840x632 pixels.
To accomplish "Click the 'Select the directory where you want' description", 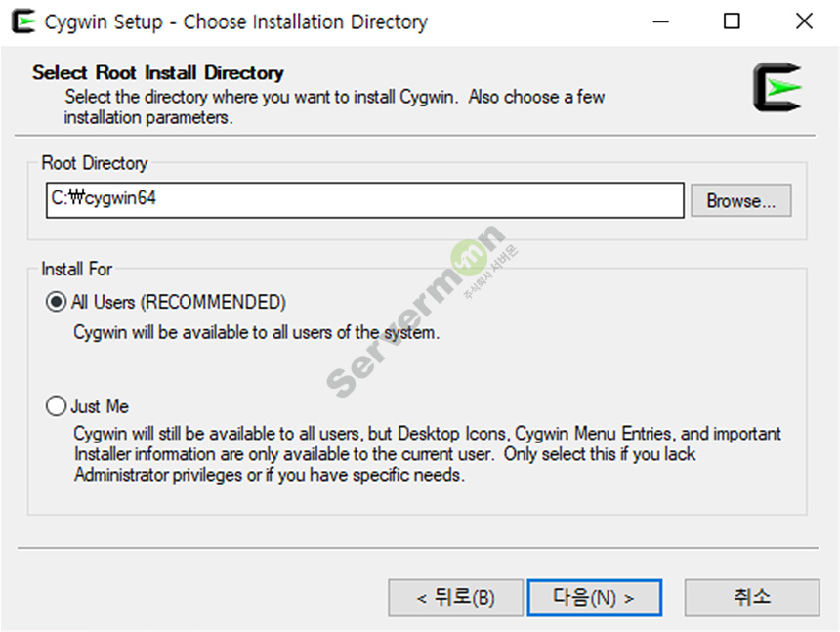I will click(x=334, y=107).
